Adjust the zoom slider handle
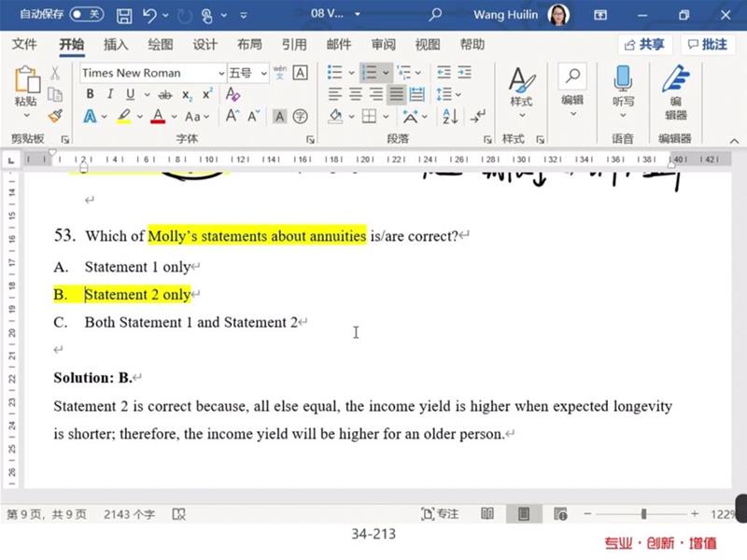 (643, 514)
